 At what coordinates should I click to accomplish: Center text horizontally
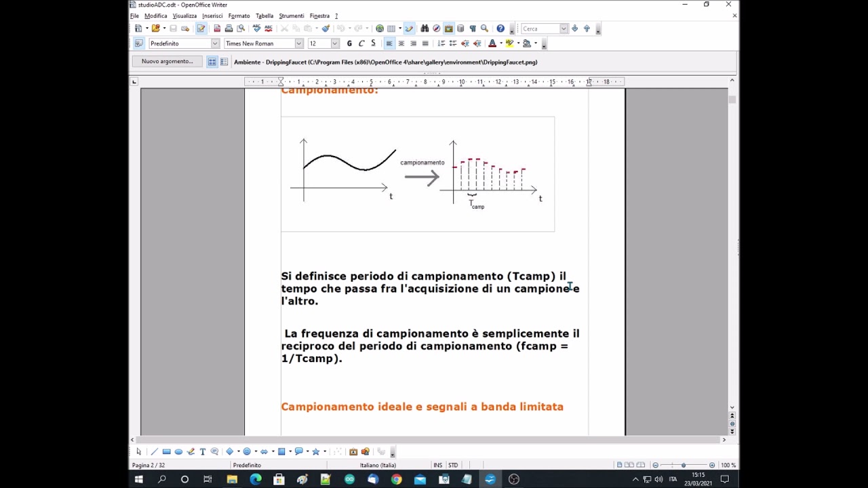click(401, 43)
